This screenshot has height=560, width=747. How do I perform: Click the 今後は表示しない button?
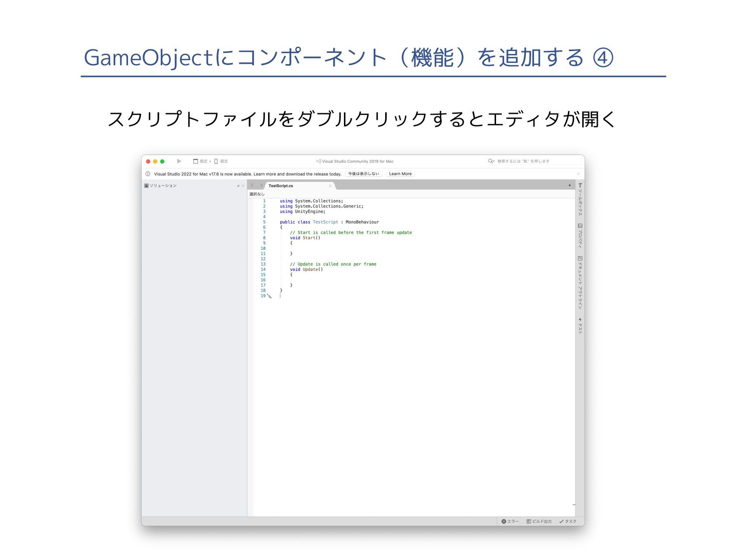coord(363,174)
